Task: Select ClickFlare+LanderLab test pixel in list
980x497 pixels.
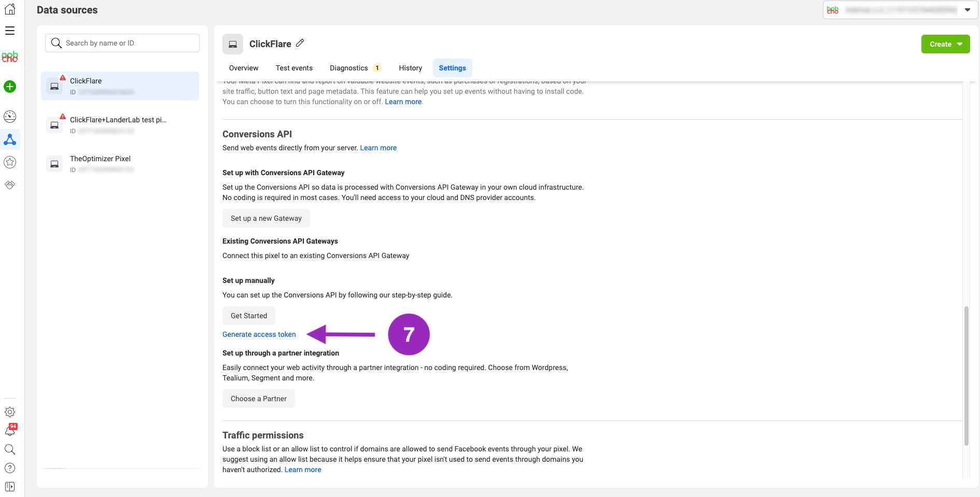Action: [x=120, y=125]
